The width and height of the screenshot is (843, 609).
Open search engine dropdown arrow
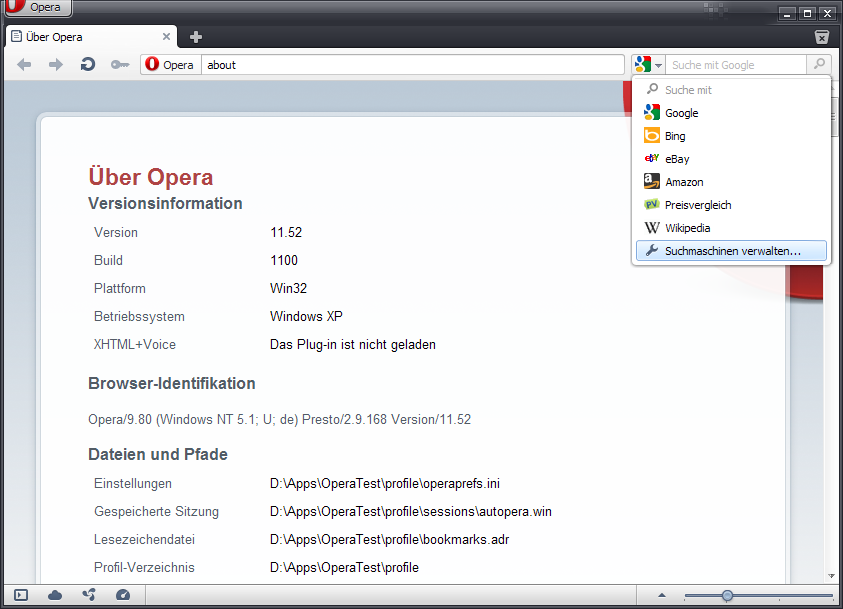[659, 66]
